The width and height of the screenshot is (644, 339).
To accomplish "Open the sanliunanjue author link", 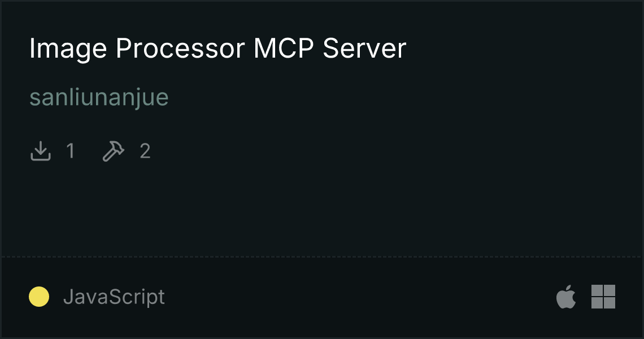I will click(x=99, y=97).
